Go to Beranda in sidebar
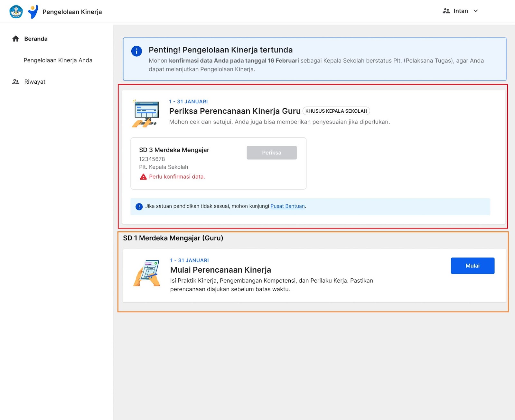Image resolution: width=515 pixels, height=420 pixels. pos(36,39)
